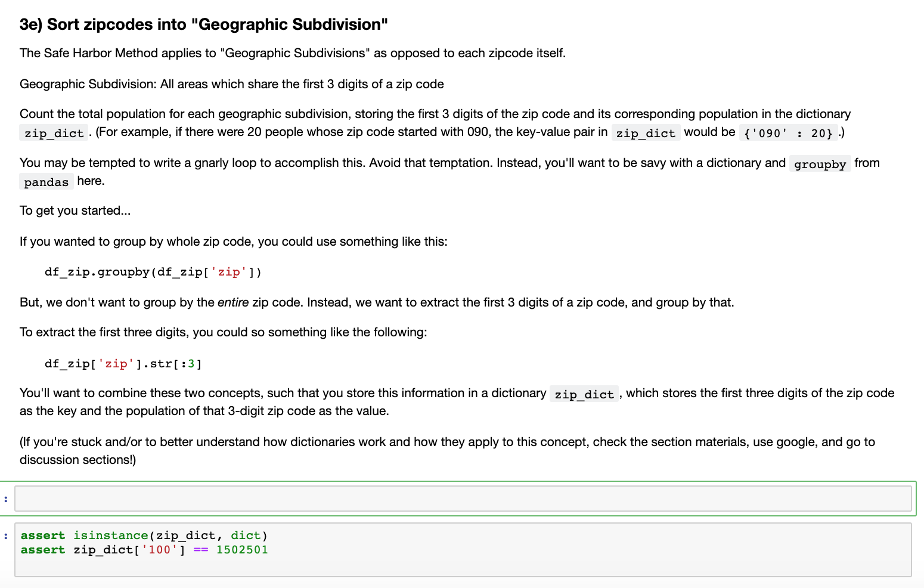The image size is (924, 588).
Task: Click the pandas inline code badge
Action: (x=46, y=181)
